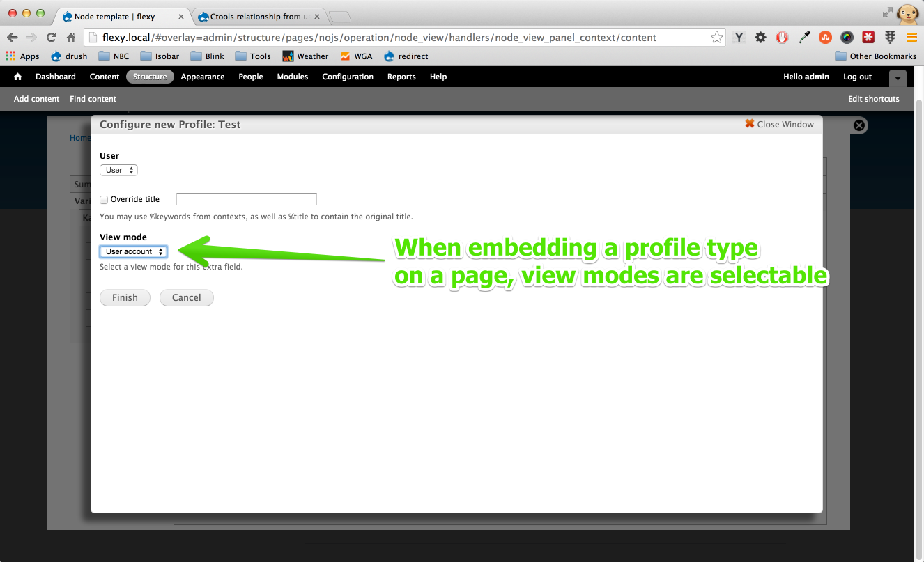Open the Isobar bookmarks folder

[160, 56]
